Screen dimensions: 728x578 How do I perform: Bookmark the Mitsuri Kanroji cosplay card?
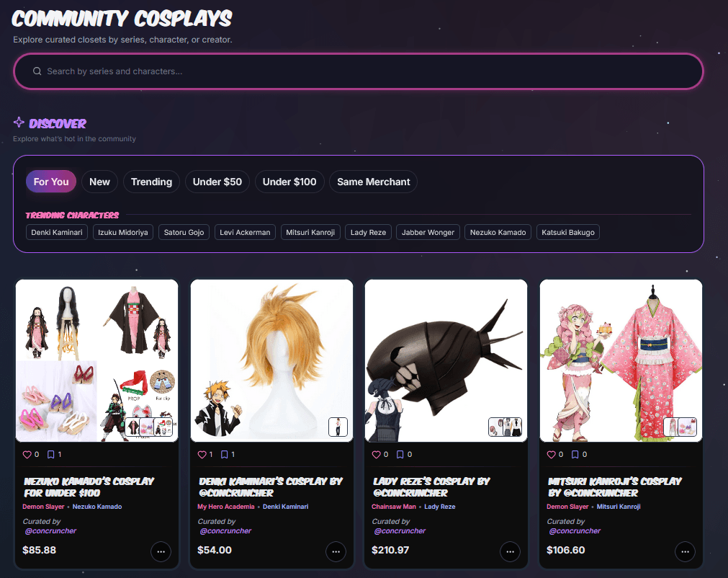pos(575,455)
